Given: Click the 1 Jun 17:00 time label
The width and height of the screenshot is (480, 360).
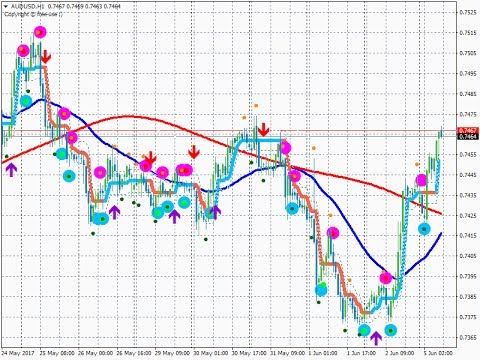Looking at the screenshot, I should [x=361, y=353].
